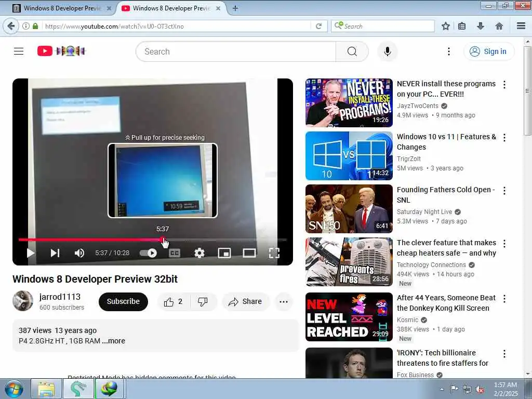The image size is (532, 399).
Task: Expand the description with ...more
Action: (x=114, y=341)
